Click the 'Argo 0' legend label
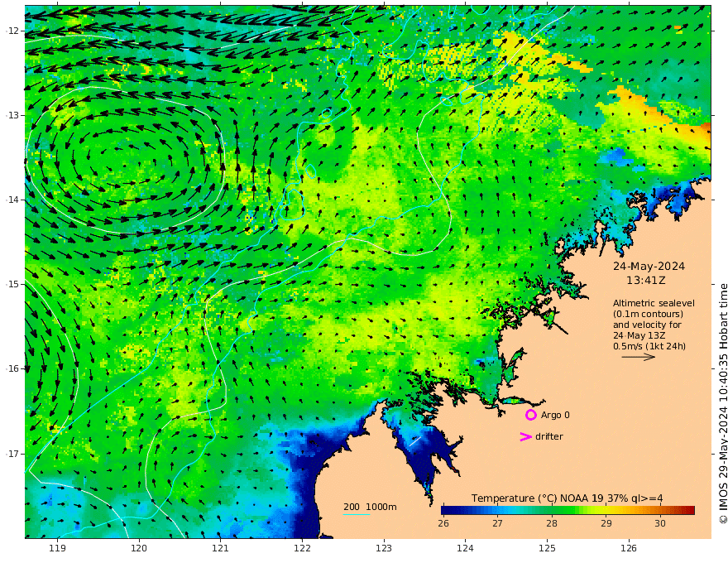This screenshot has height=563, width=728. click(x=555, y=416)
